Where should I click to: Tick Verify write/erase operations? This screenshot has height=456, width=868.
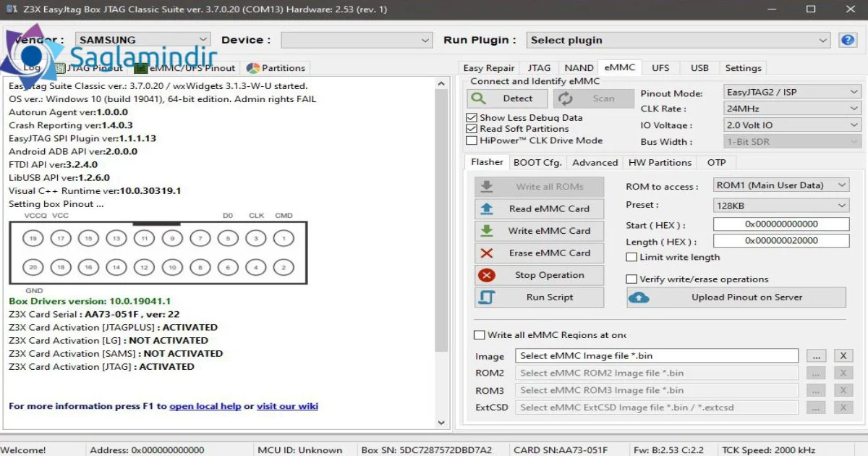click(631, 279)
